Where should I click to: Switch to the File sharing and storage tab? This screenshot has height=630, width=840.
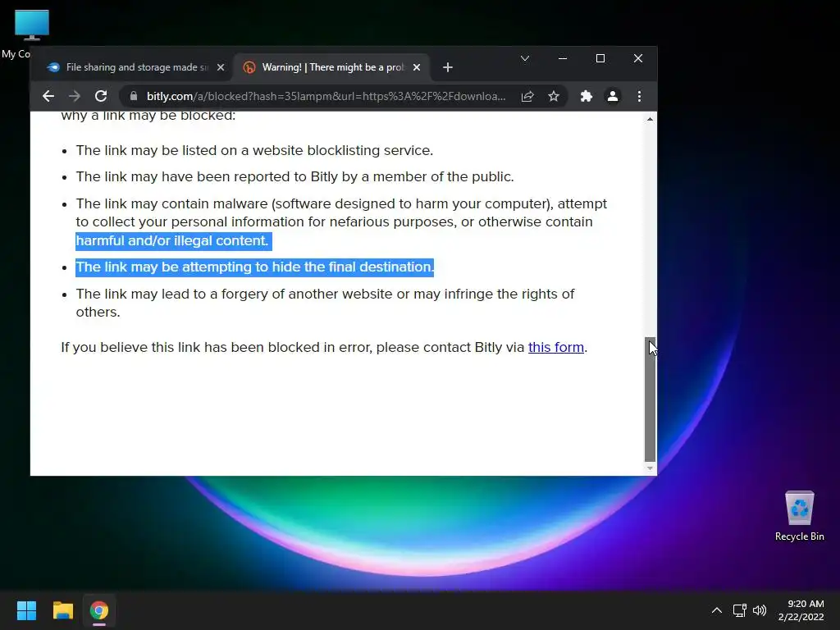134,67
